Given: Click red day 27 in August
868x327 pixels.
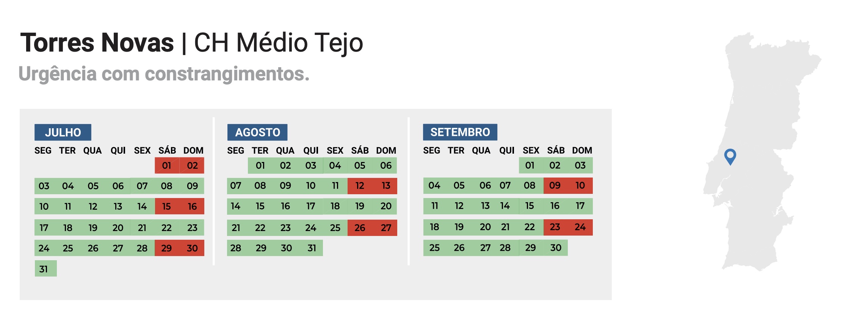Looking at the screenshot, I should point(386,228).
